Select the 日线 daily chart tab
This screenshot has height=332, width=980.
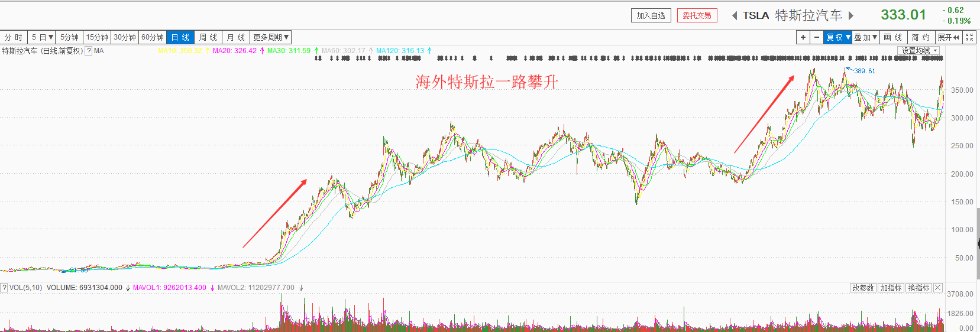point(180,37)
